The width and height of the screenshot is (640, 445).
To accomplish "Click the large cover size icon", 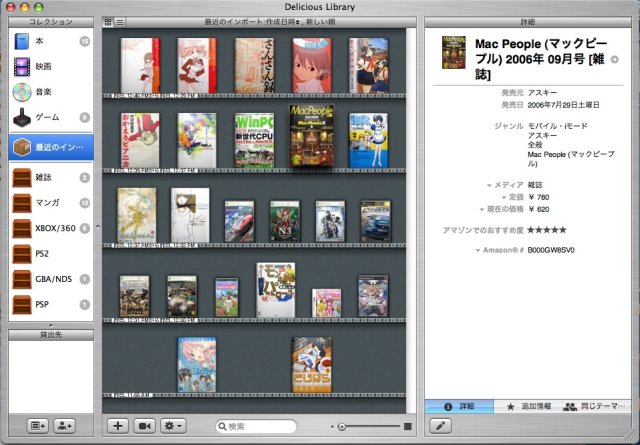I will pyautogui.click(x=407, y=427).
